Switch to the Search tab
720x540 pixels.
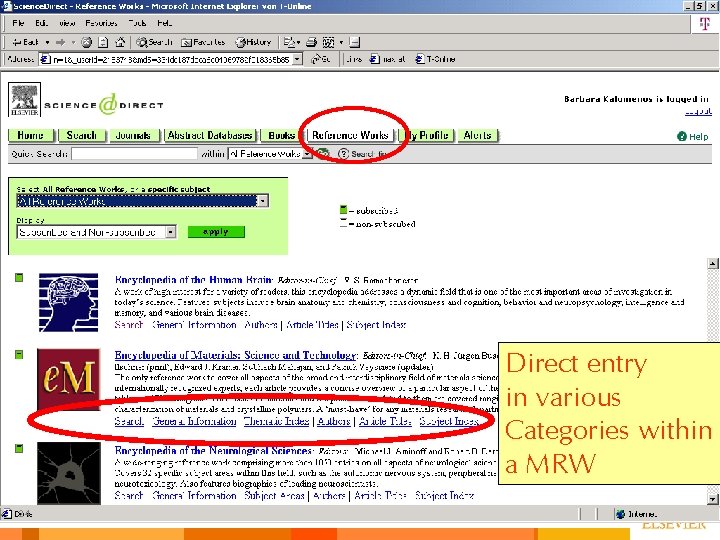[x=82, y=135]
